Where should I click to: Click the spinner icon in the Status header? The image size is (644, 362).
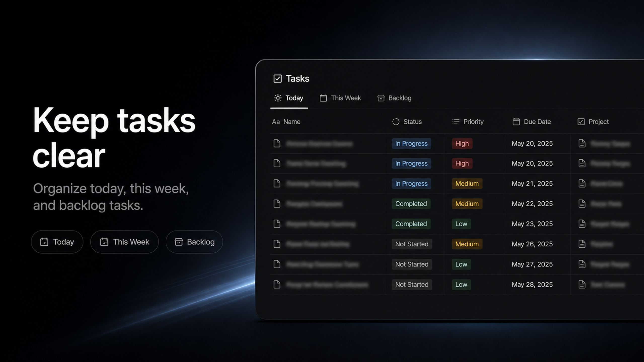click(x=396, y=122)
